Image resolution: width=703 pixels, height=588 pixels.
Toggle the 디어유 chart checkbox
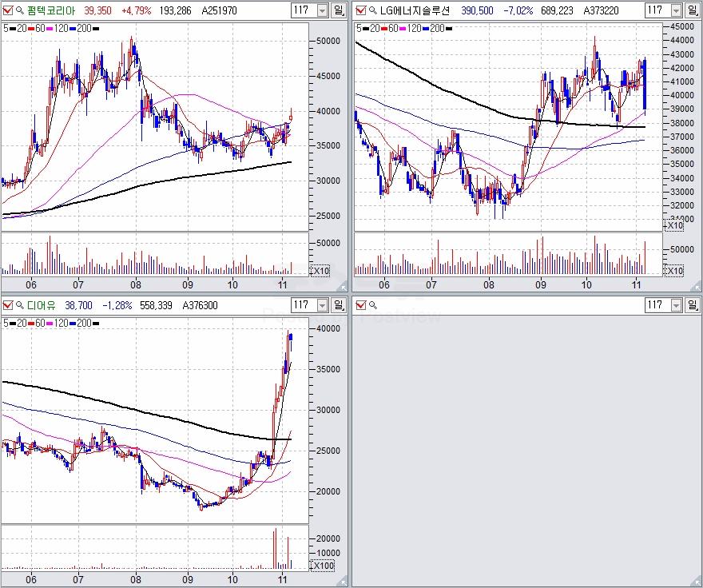pyautogui.click(x=7, y=305)
